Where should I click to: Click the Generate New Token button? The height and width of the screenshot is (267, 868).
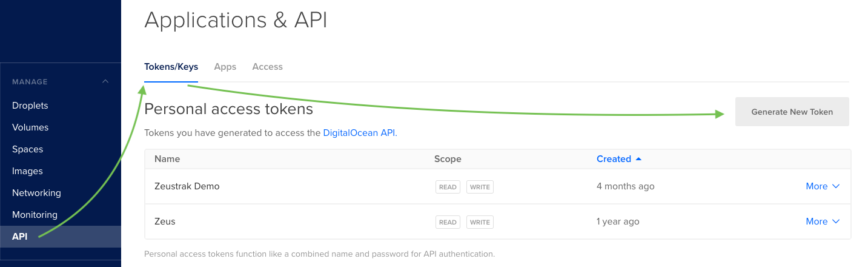click(x=792, y=112)
